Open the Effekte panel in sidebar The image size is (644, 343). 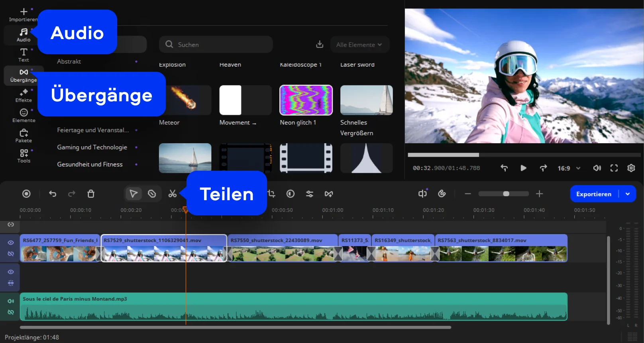click(x=24, y=95)
